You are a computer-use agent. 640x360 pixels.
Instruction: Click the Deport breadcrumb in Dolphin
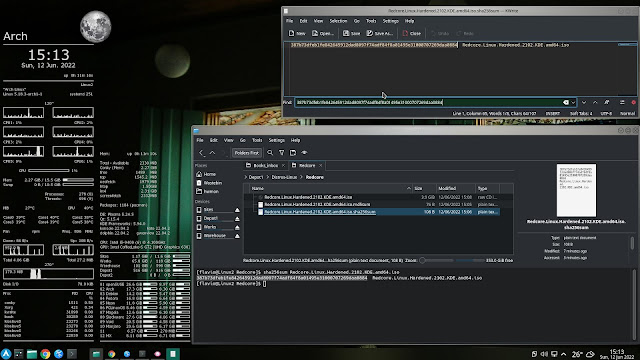256,178
